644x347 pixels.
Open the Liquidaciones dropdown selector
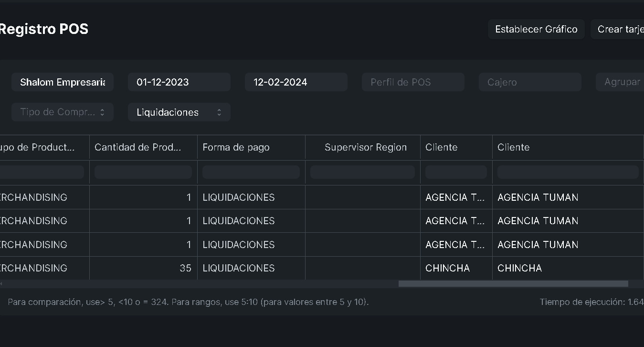tap(179, 112)
